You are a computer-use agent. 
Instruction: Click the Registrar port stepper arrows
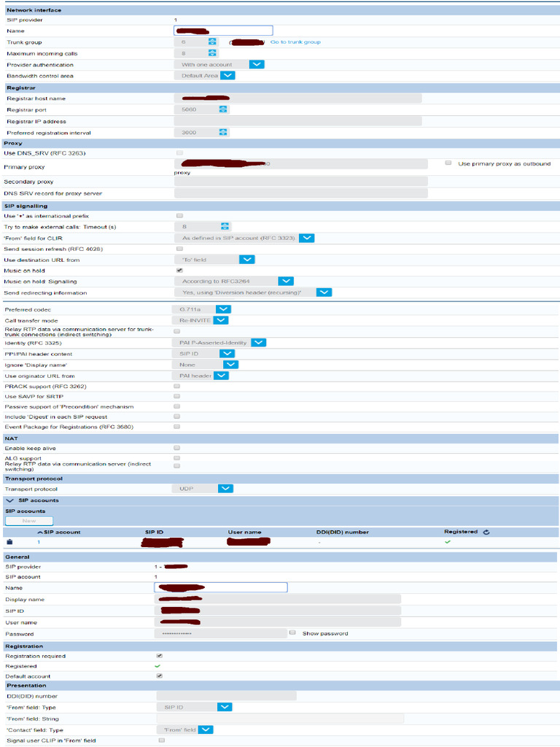click(223, 109)
